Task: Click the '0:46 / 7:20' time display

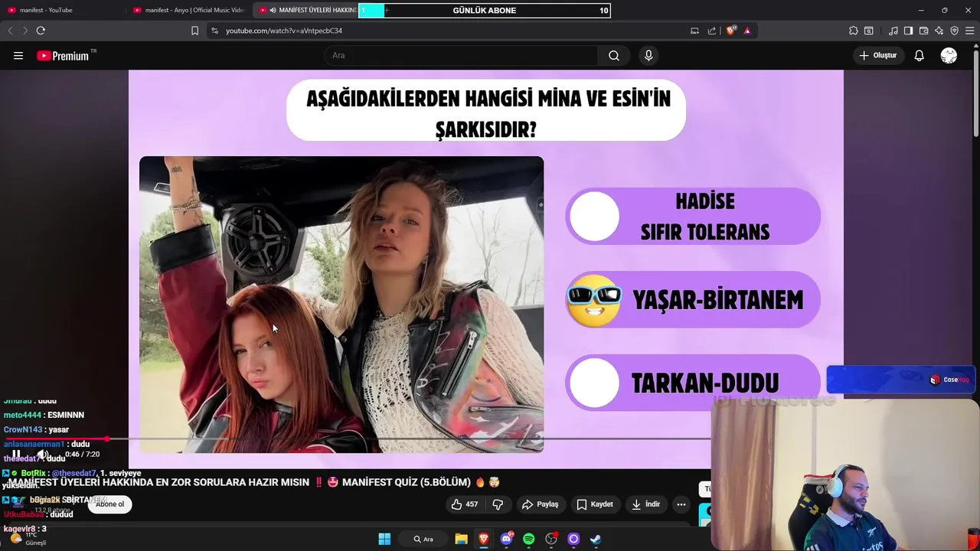Action: [83, 455]
